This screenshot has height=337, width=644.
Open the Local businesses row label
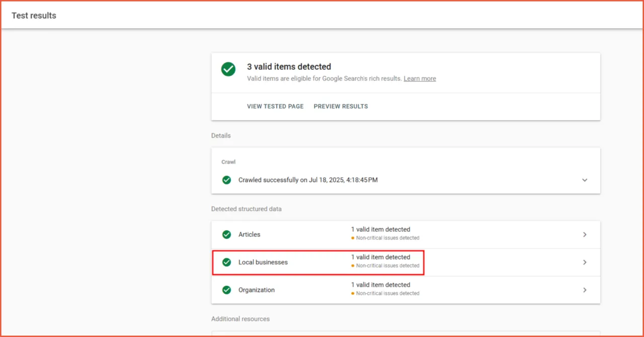click(263, 262)
